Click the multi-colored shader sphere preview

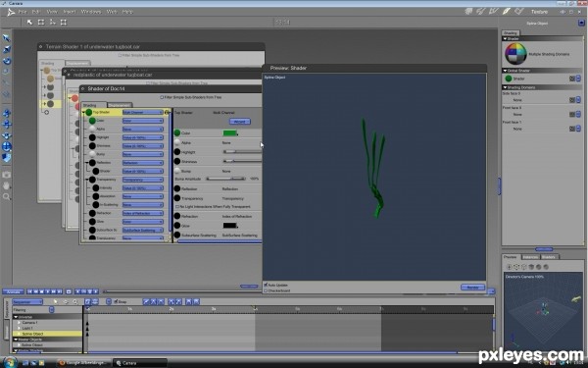[x=515, y=54]
